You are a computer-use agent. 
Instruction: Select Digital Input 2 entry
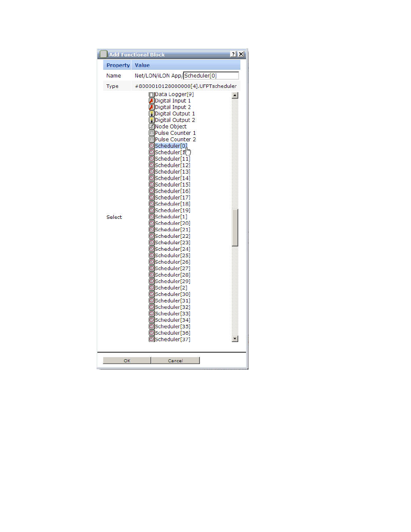click(172, 107)
